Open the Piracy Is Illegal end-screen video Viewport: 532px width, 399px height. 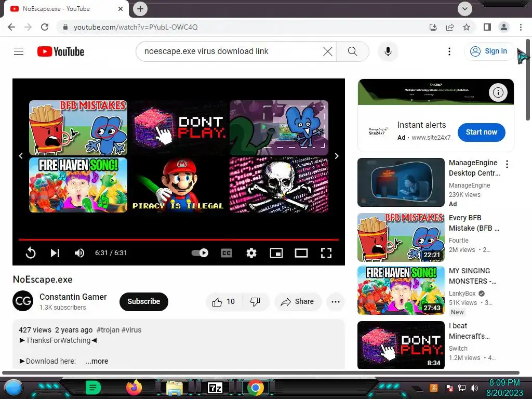tap(179, 185)
